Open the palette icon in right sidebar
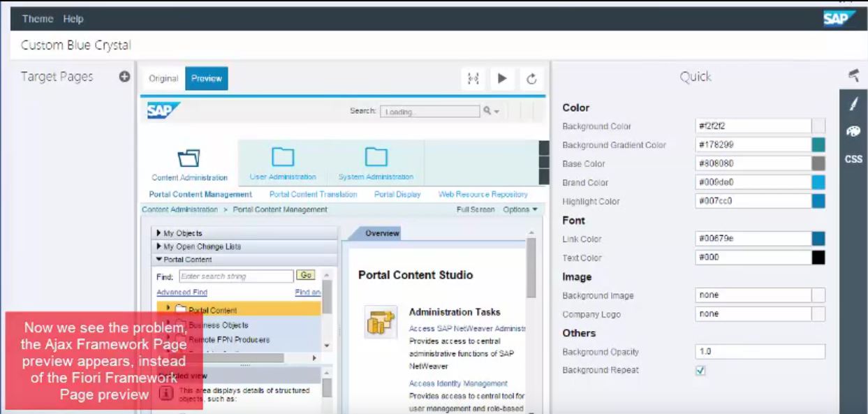Viewport: 868px width, 414px height. [x=853, y=131]
